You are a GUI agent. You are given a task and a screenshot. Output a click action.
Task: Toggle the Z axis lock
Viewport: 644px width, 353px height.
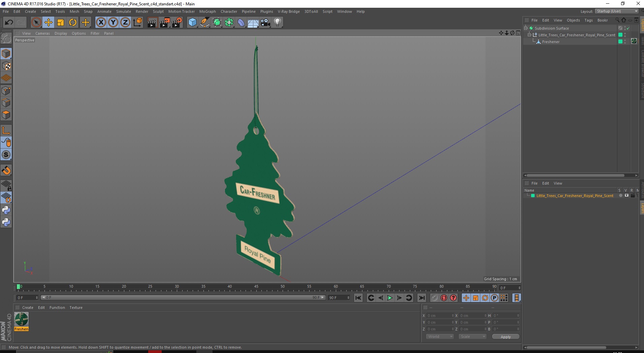[x=125, y=23]
